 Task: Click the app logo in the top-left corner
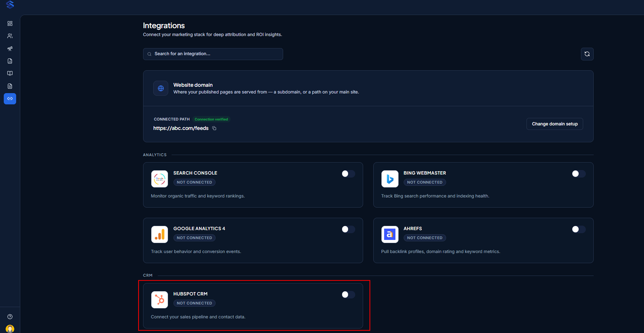click(10, 5)
